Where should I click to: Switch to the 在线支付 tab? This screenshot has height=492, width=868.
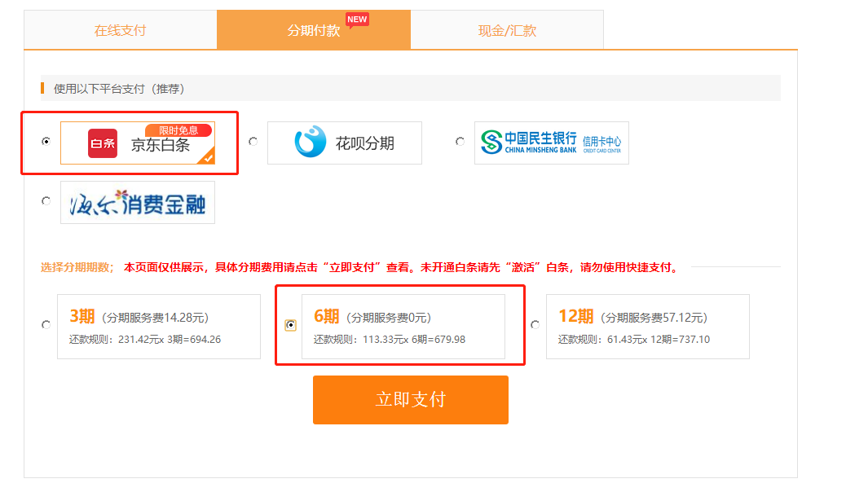[x=118, y=28]
